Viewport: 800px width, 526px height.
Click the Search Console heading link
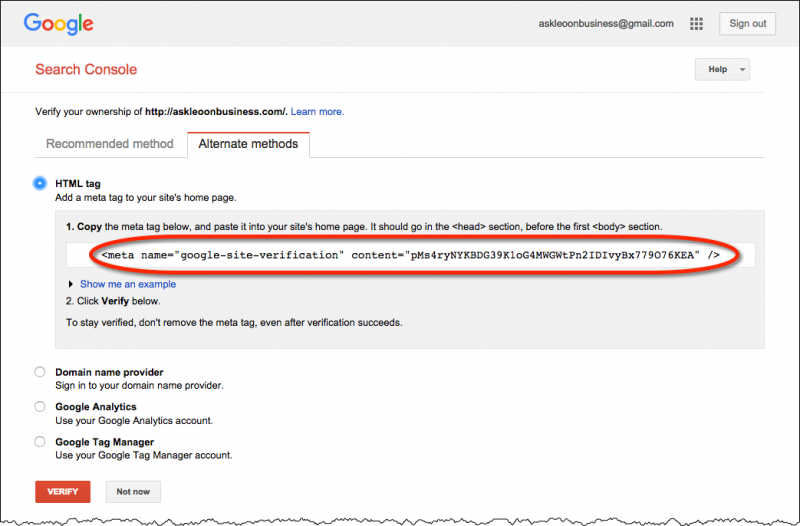(x=86, y=69)
